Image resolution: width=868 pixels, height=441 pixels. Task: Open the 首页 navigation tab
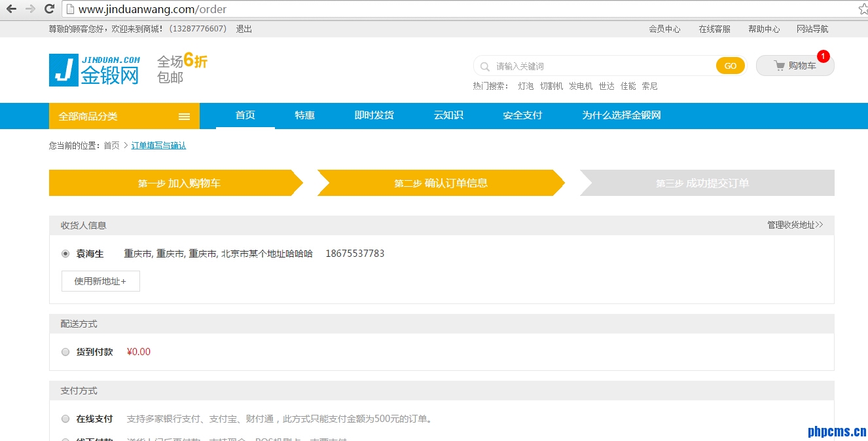tap(245, 115)
